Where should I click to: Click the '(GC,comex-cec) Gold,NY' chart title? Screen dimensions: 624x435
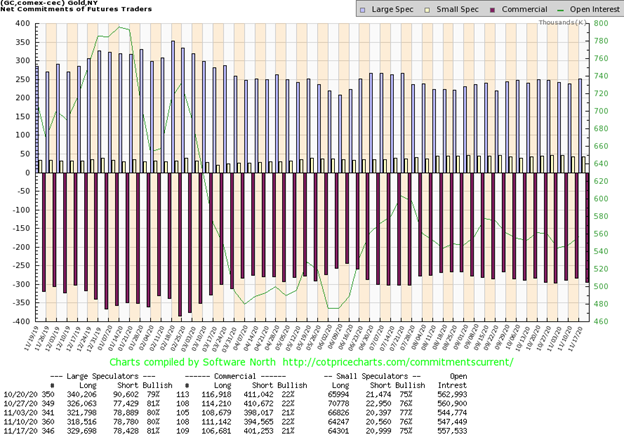pos(49,2)
